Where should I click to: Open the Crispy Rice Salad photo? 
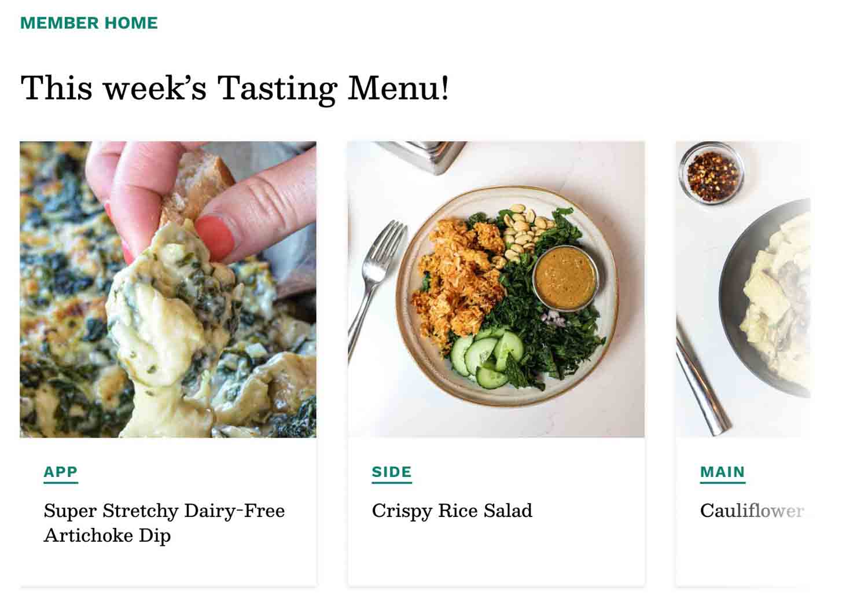496,289
